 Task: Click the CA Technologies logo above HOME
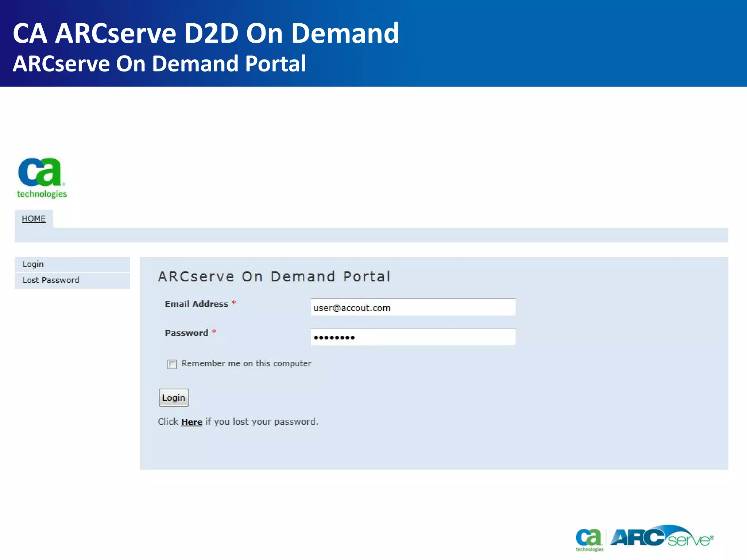click(42, 178)
